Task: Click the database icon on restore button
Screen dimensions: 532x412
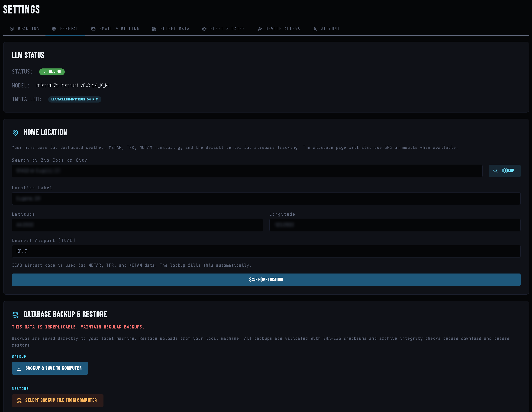Action: [19, 401]
